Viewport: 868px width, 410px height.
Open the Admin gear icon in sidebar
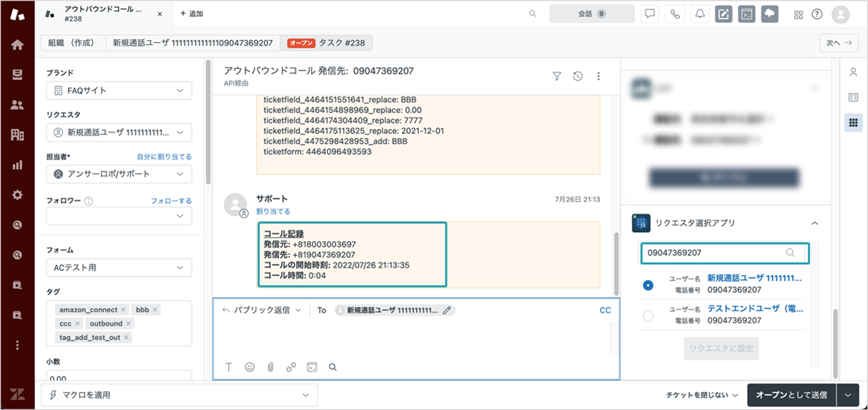(x=17, y=195)
